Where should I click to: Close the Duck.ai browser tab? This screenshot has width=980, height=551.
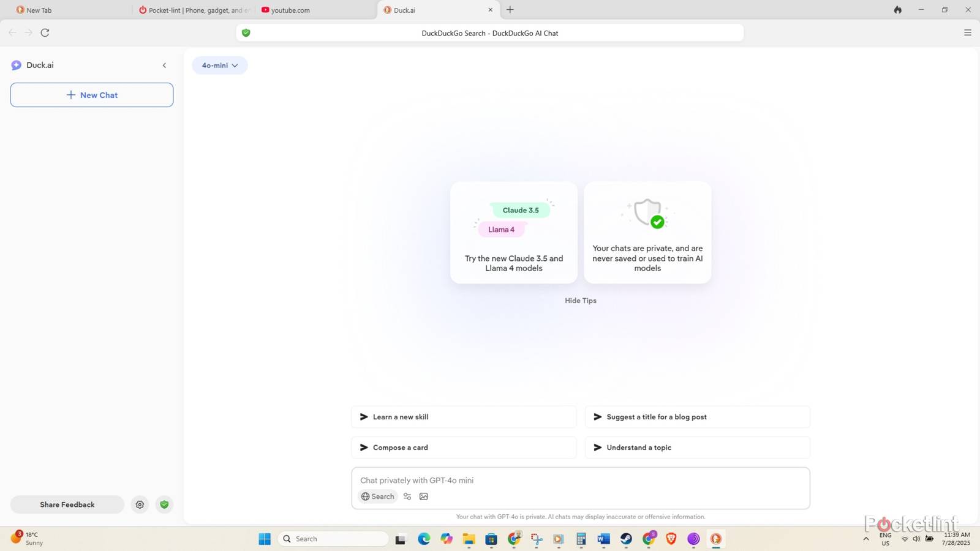(x=490, y=10)
